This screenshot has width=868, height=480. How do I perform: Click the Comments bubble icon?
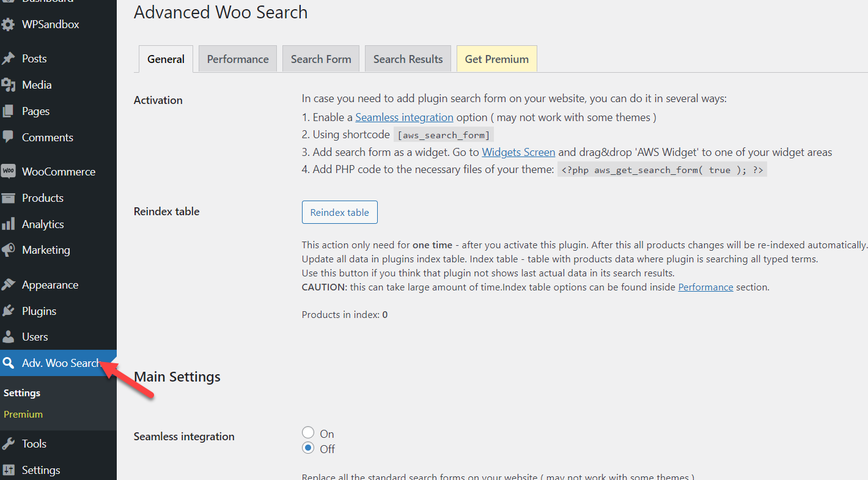[8, 138]
